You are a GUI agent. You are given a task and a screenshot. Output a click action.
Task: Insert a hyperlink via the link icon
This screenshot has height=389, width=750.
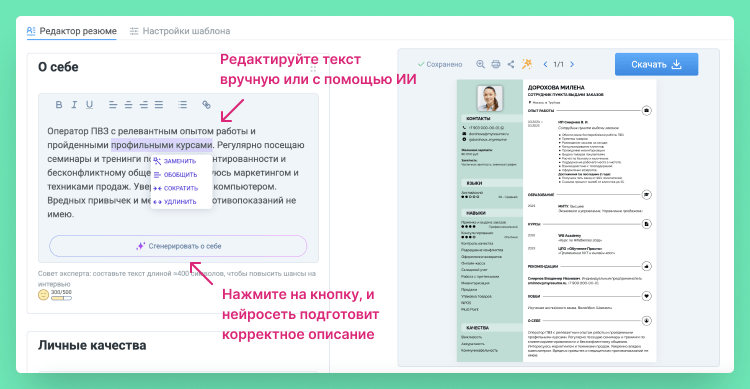pyautogui.click(x=206, y=104)
